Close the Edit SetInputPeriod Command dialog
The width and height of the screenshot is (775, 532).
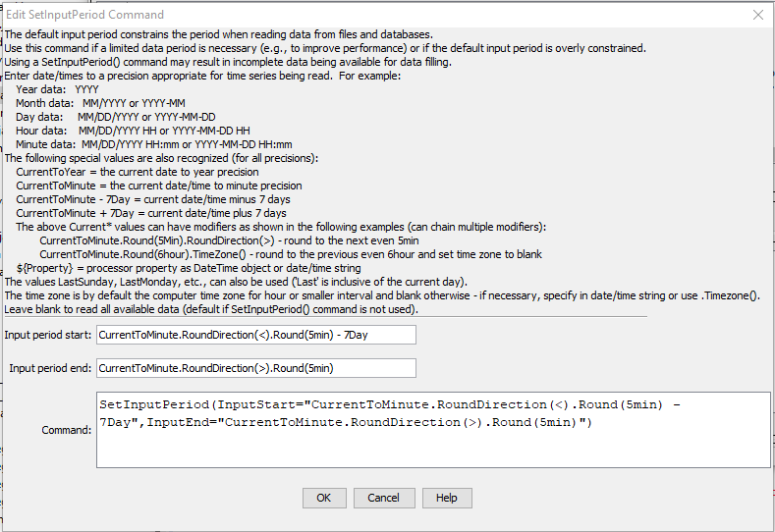(x=757, y=15)
